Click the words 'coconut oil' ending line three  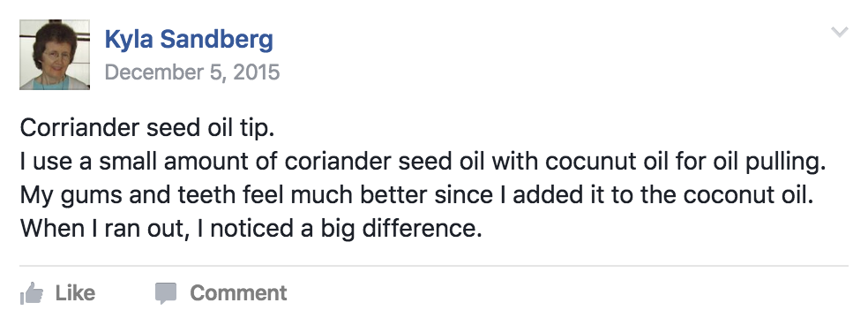(748, 195)
